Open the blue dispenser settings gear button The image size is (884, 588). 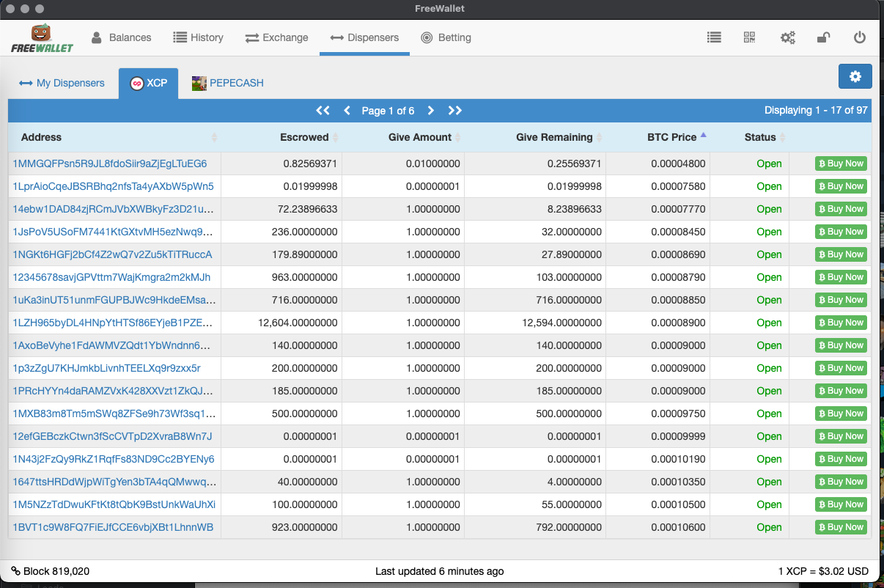coord(855,76)
